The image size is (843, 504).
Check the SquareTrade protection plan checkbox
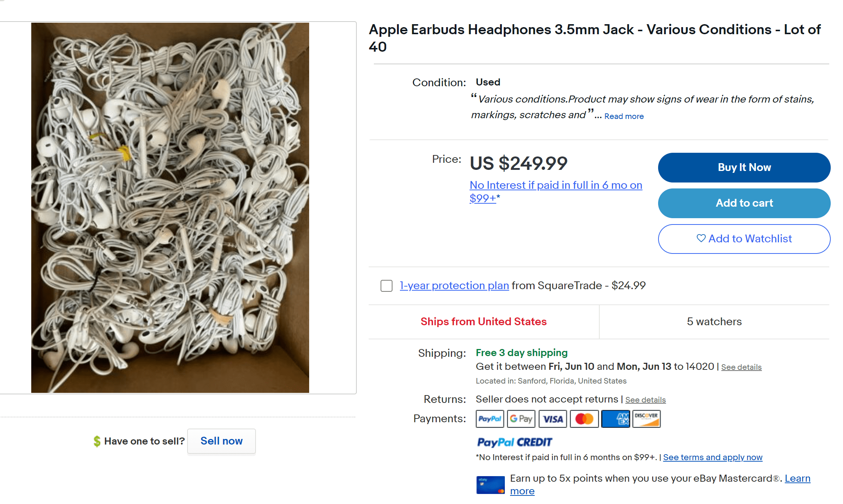387,286
